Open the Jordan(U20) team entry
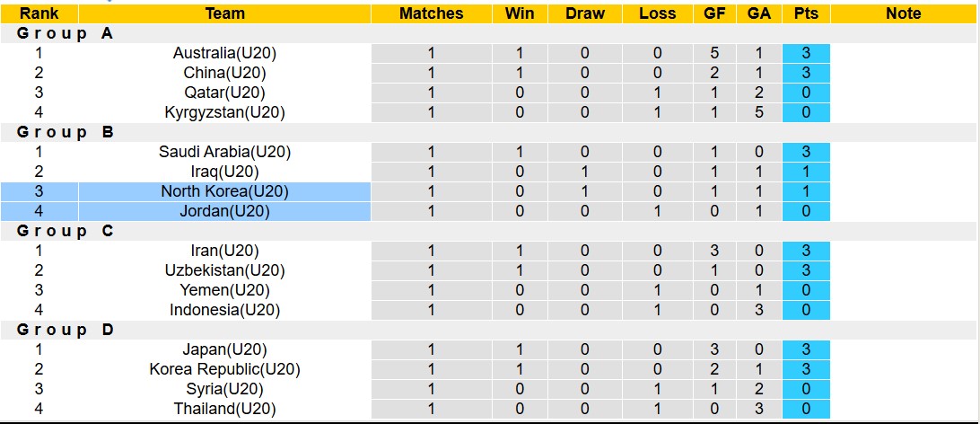This screenshot has height=424, width=980. pyautogui.click(x=224, y=211)
